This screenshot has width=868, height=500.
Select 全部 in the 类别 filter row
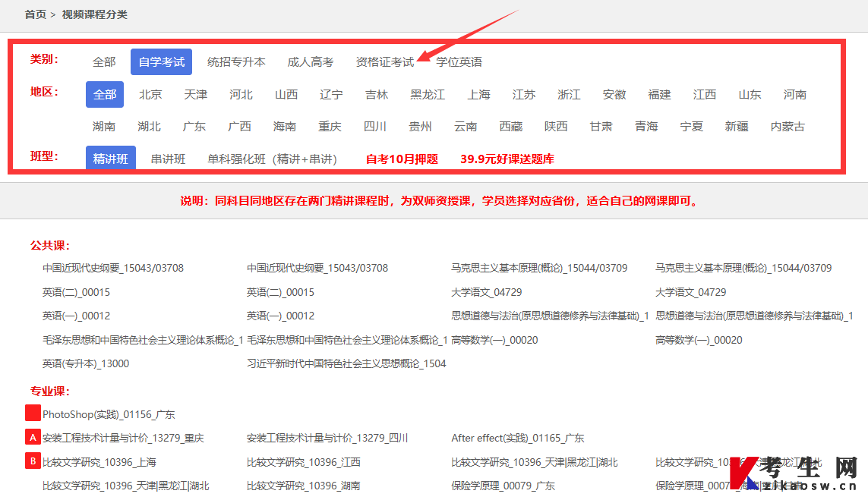(104, 62)
